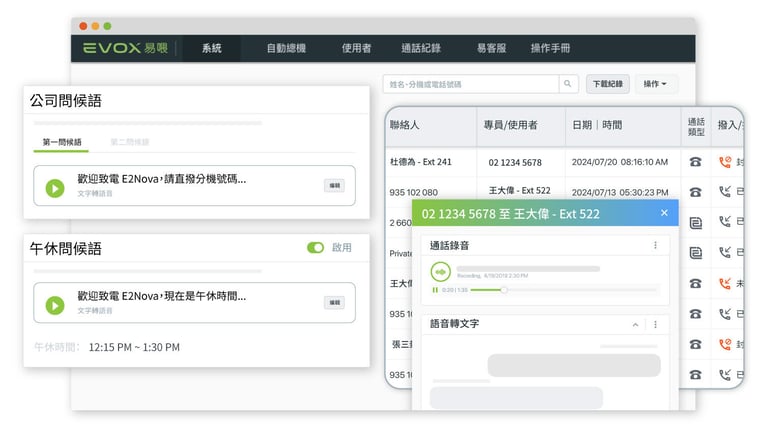Image resolution: width=763 pixels, height=429 pixels.
Task: Click phone call-type icon in 杜德為 row
Action: [x=695, y=162]
